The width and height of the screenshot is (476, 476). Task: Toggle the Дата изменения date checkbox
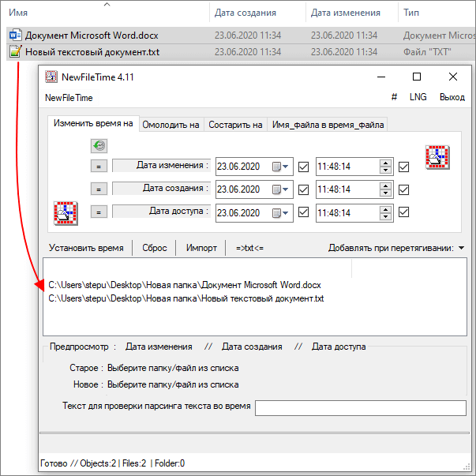[x=303, y=167]
